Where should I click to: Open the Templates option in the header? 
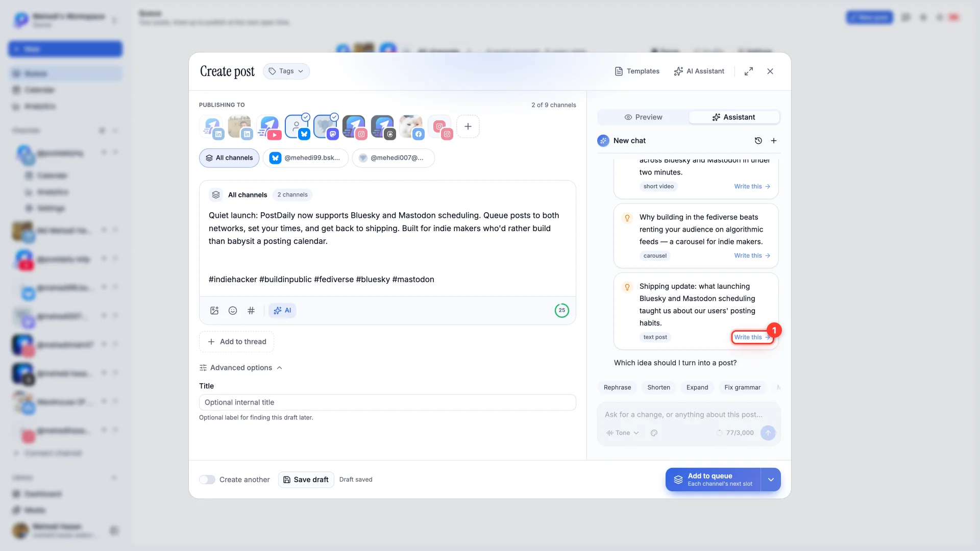[x=637, y=71]
